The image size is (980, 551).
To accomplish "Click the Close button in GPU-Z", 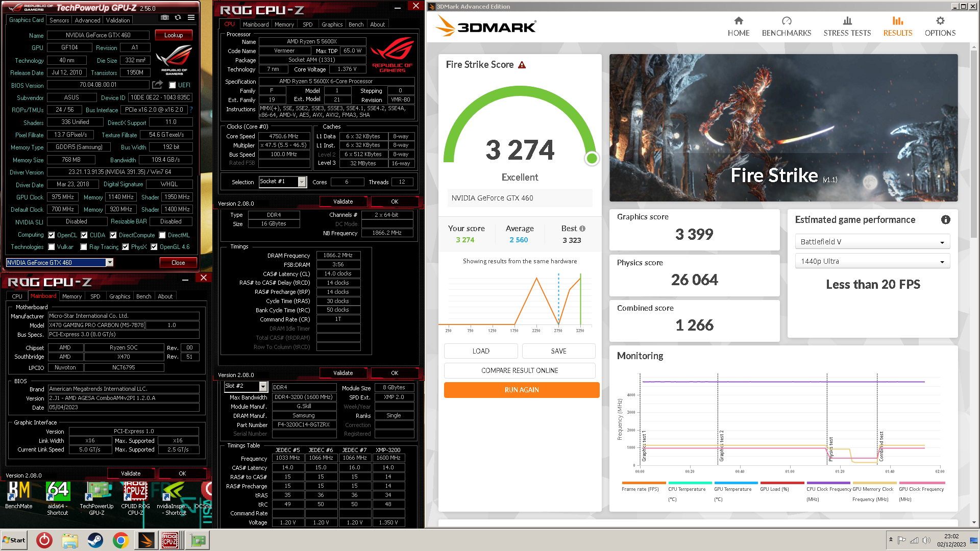I will (x=178, y=263).
